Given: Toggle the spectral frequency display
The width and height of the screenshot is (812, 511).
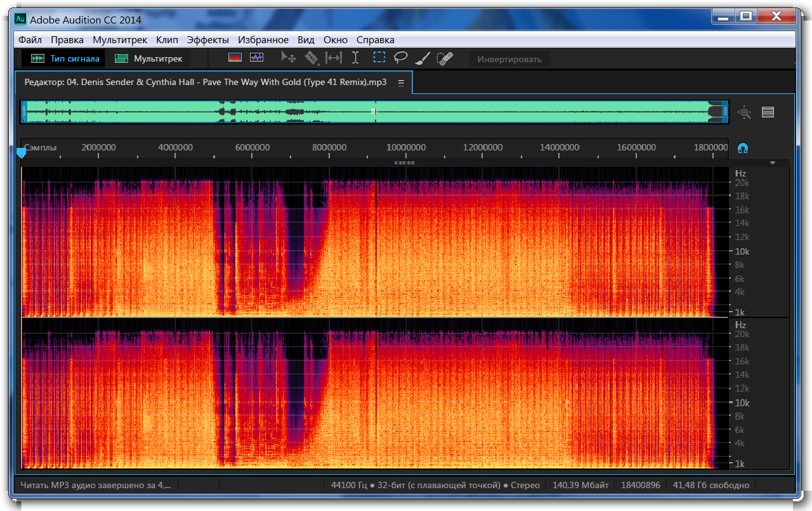Looking at the screenshot, I should click(x=235, y=58).
